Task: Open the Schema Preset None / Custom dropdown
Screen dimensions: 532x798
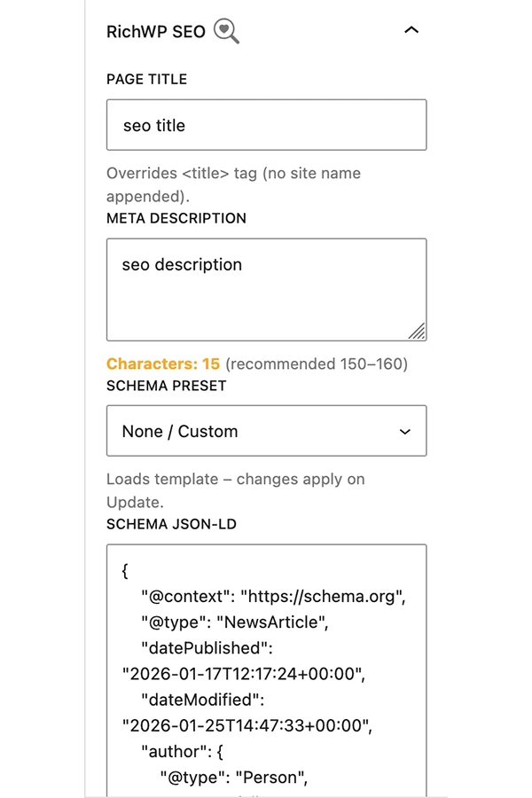Action: pos(266,431)
